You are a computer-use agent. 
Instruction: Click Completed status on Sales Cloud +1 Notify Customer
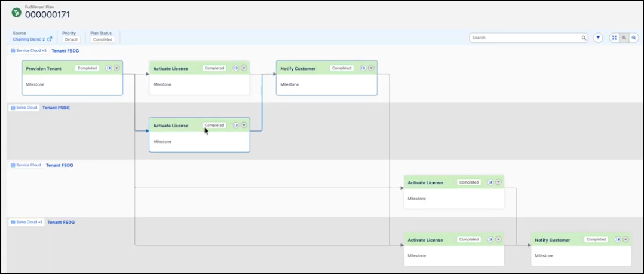pos(596,239)
